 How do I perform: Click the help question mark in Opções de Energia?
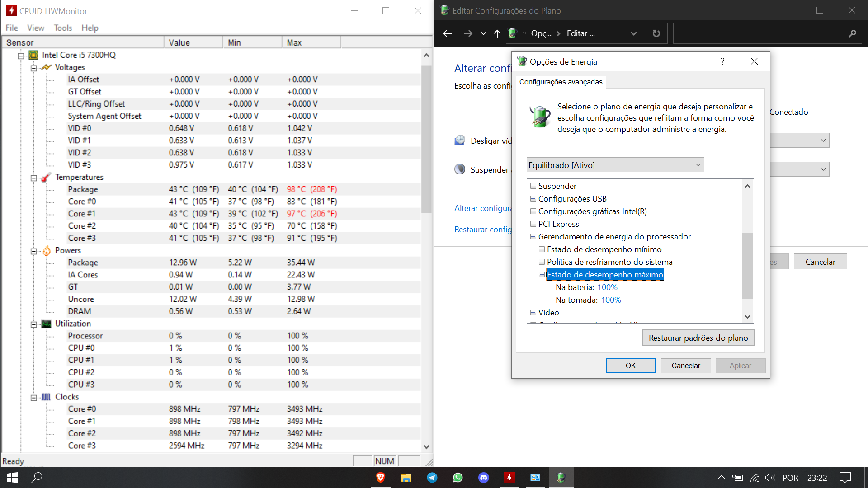tap(722, 61)
